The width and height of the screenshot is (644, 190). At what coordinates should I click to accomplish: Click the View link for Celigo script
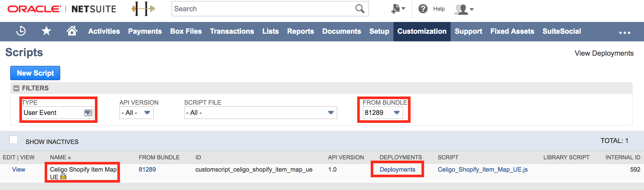coord(19,170)
